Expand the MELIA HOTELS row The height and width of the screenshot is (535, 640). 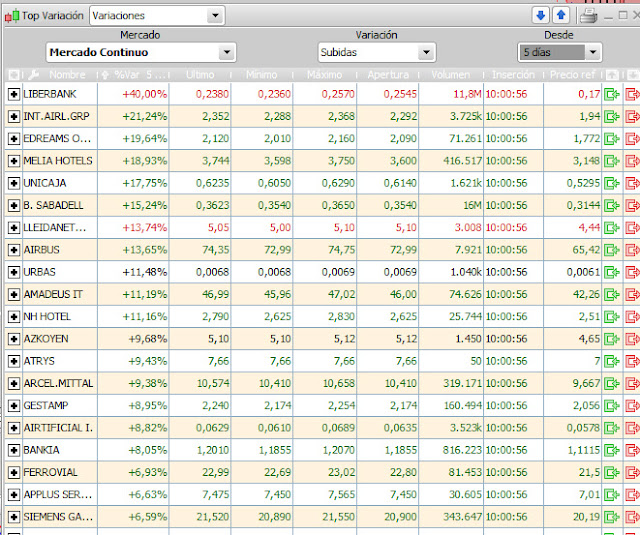(x=14, y=161)
